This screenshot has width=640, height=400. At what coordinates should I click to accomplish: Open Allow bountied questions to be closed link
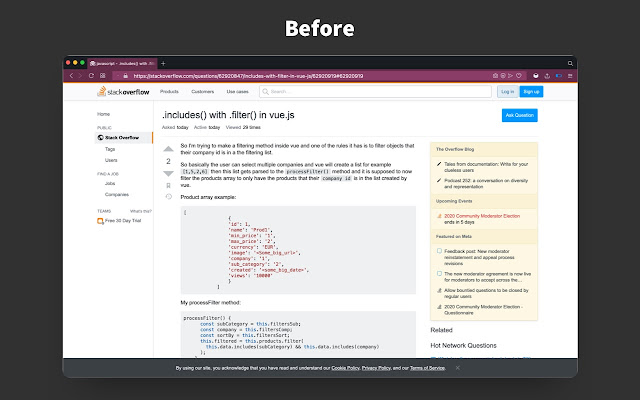pos(486,293)
